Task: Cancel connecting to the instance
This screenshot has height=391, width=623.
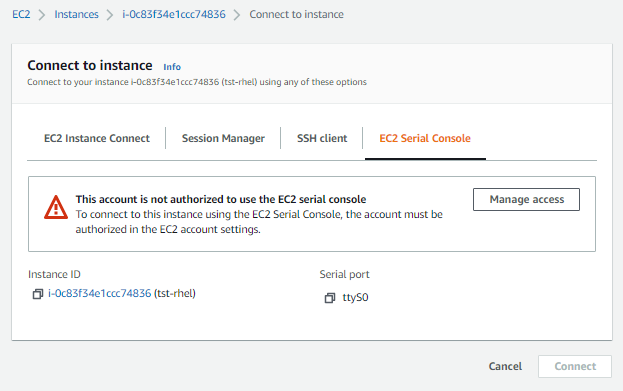Action: [x=505, y=366]
